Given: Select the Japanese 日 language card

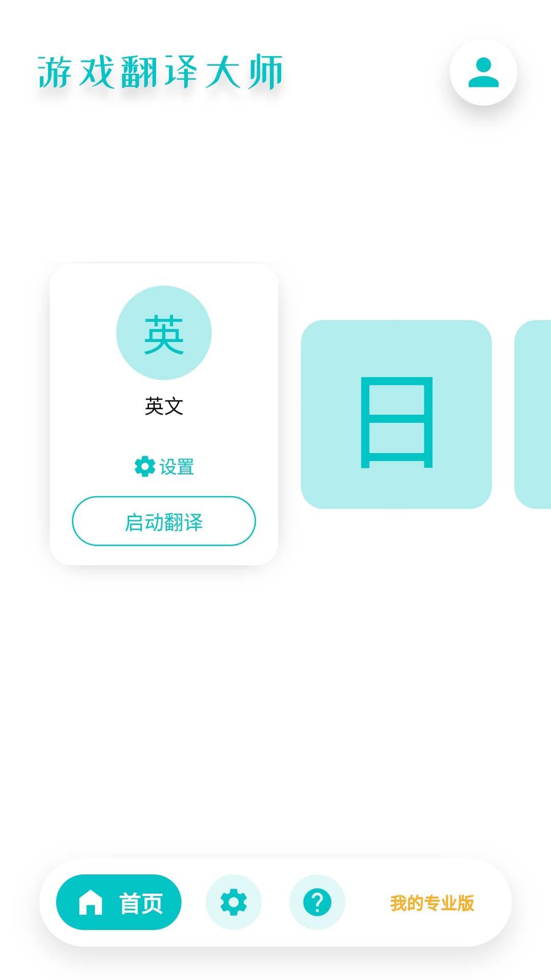Looking at the screenshot, I should pos(396,414).
